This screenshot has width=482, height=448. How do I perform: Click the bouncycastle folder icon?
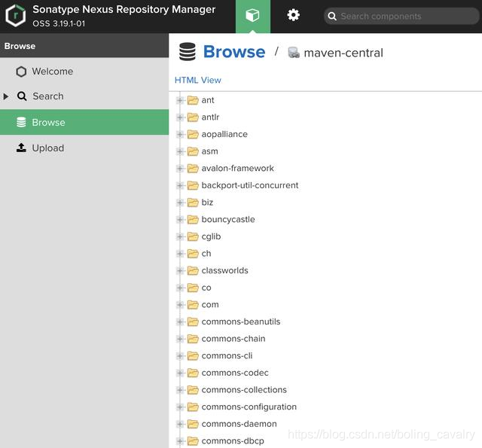193,220
